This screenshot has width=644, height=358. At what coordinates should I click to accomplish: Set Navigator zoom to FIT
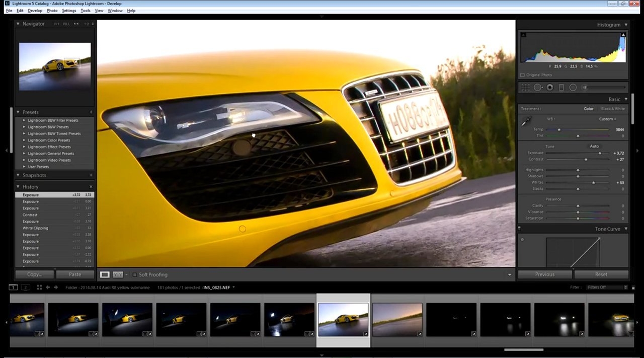(x=57, y=24)
